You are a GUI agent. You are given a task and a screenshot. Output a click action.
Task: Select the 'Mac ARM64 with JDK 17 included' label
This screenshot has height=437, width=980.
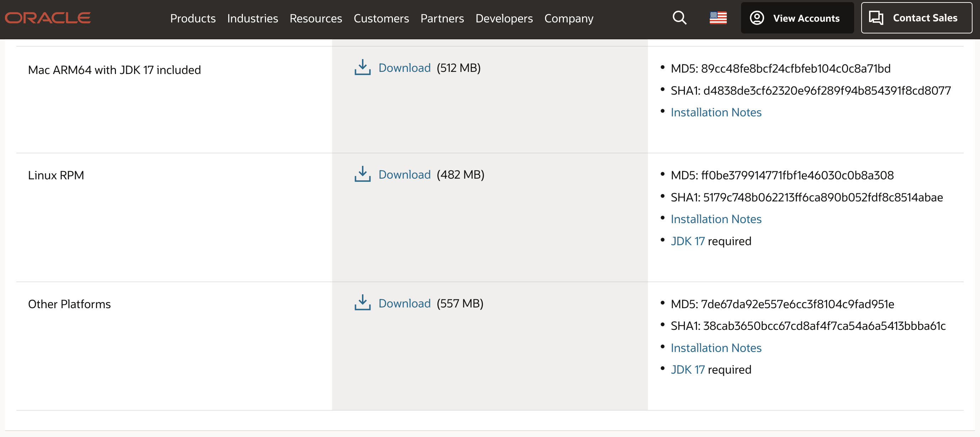point(114,70)
